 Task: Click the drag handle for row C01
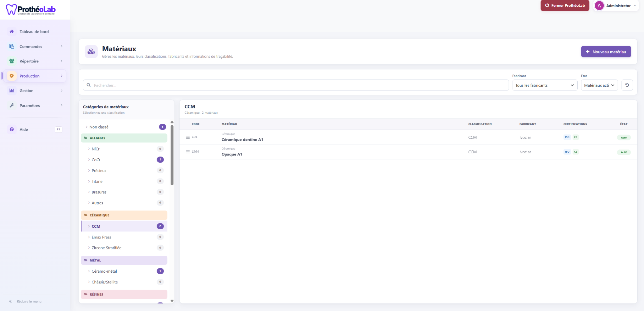[x=188, y=137]
